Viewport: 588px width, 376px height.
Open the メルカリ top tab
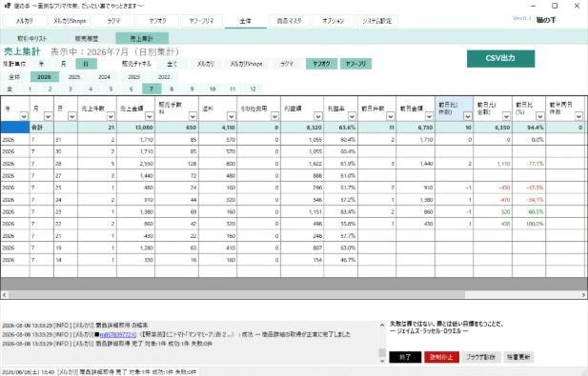pos(25,21)
